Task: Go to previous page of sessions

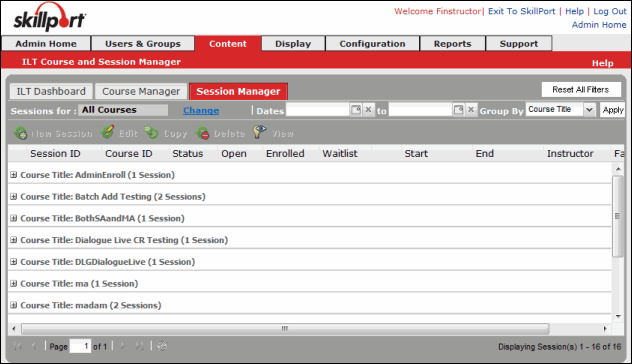Action: click(34, 346)
